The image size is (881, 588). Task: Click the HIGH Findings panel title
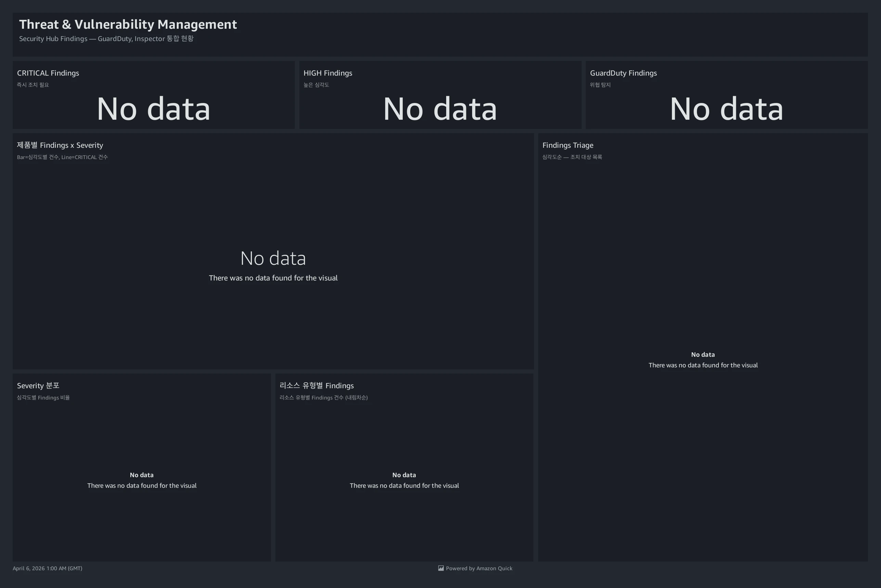tap(327, 73)
